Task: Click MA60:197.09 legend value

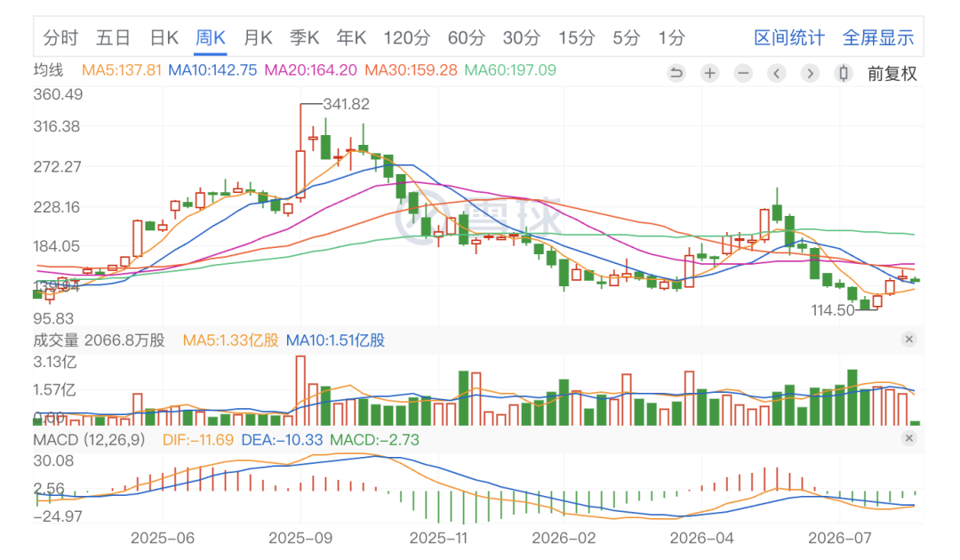Action: (510, 70)
